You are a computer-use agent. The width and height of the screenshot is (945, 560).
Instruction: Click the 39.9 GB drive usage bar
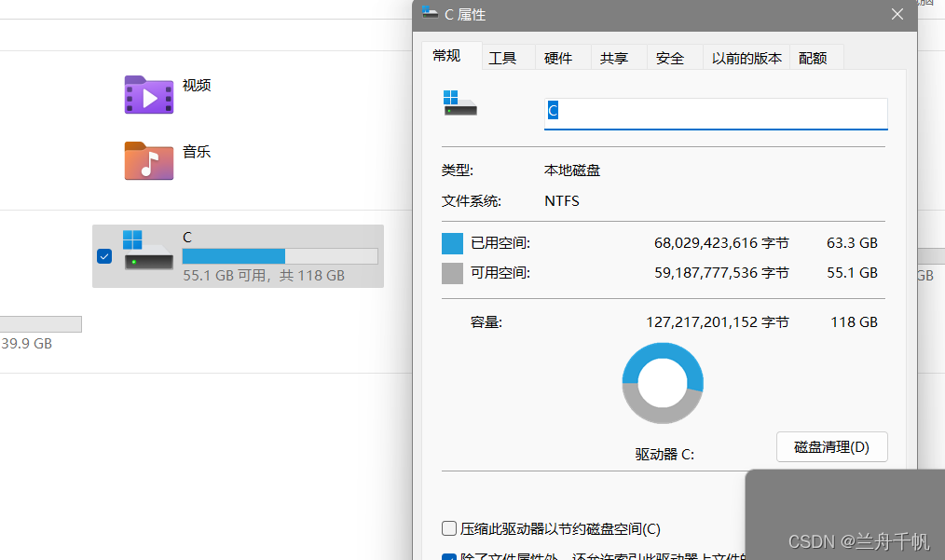click(x=40, y=324)
